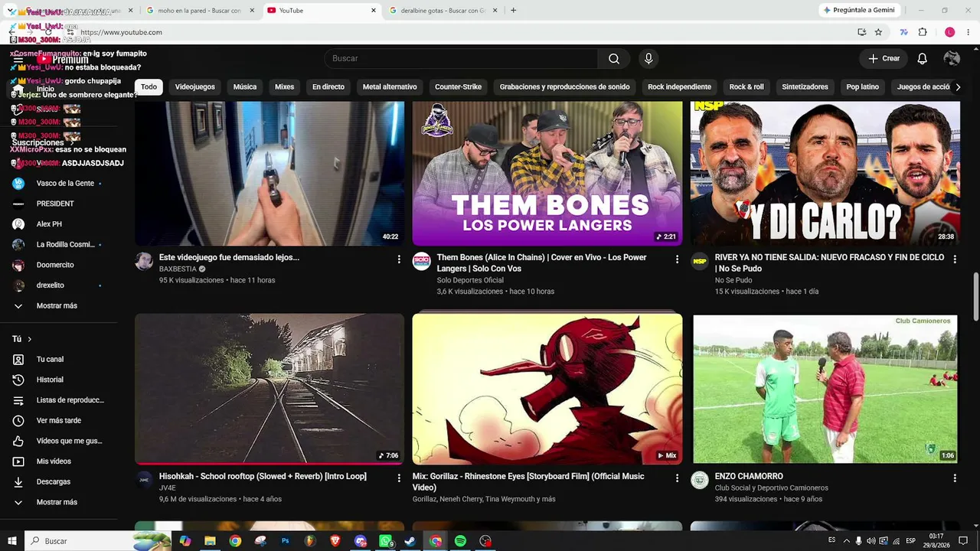Viewport: 980px width, 551px height.
Task: Open a new browser tab
Action: [x=513, y=11]
